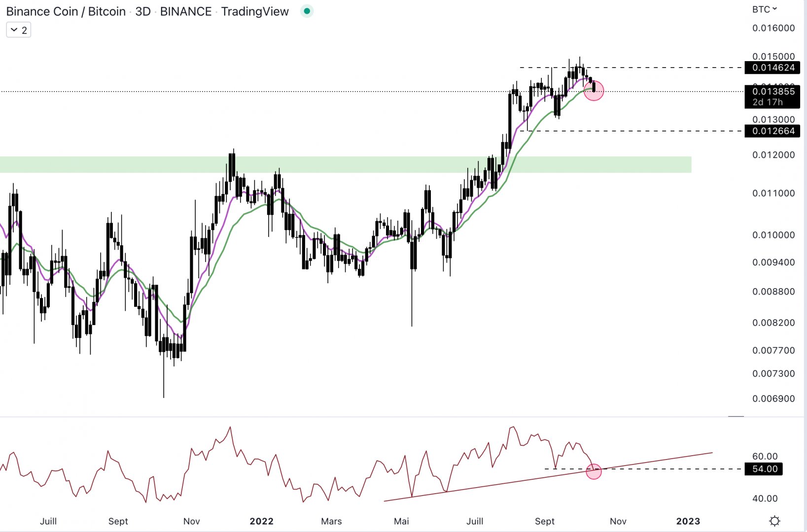Image resolution: width=807 pixels, height=532 pixels.
Task: Click the 3D interval in chart title
Action: pyautogui.click(x=142, y=11)
